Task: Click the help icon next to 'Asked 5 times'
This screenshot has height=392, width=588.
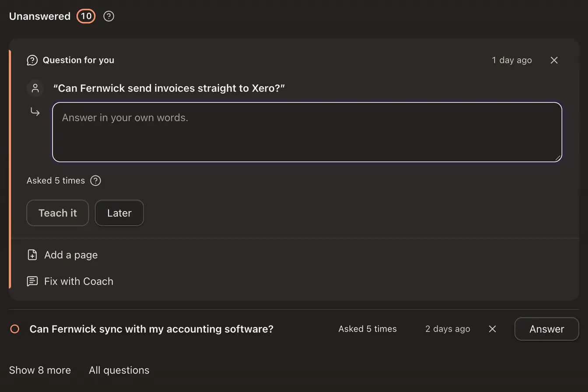Action: pos(95,180)
